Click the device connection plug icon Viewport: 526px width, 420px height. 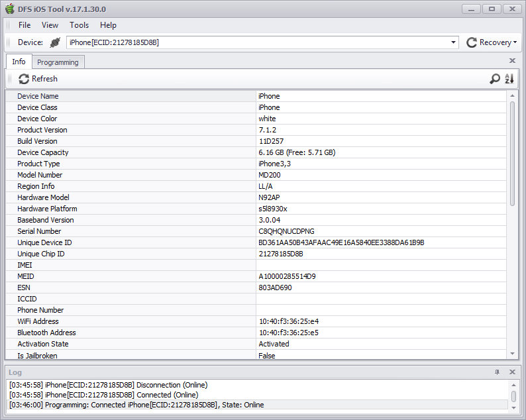(56, 42)
